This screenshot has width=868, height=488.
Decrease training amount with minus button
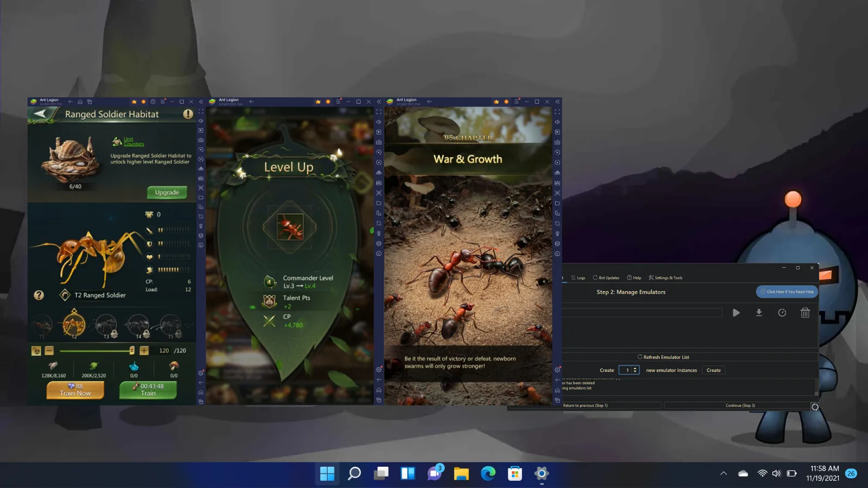pos(49,351)
